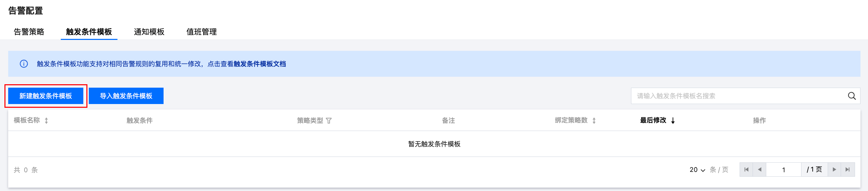Go to previous page arrow
The image size is (868, 191).
[759, 170]
